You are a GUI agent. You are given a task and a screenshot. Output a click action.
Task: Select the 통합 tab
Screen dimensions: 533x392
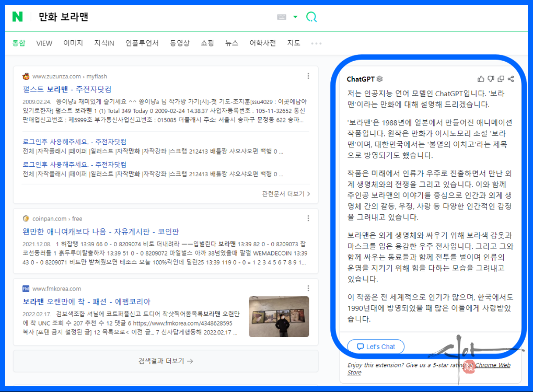click(x=19, y=43)
